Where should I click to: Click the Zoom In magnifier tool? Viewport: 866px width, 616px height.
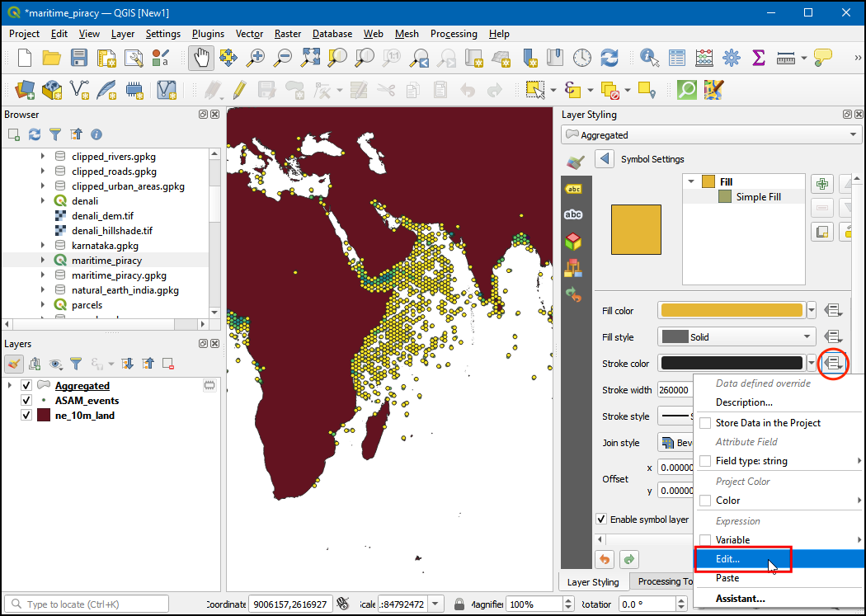coord(255,58)
